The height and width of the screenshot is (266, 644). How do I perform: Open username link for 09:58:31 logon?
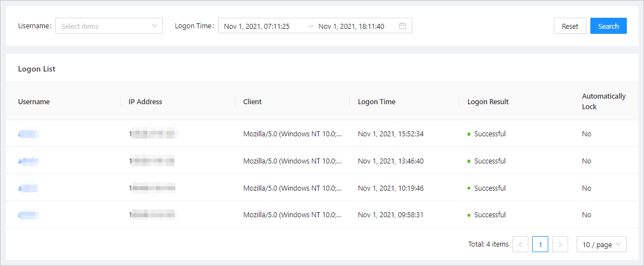coord(28,214)
